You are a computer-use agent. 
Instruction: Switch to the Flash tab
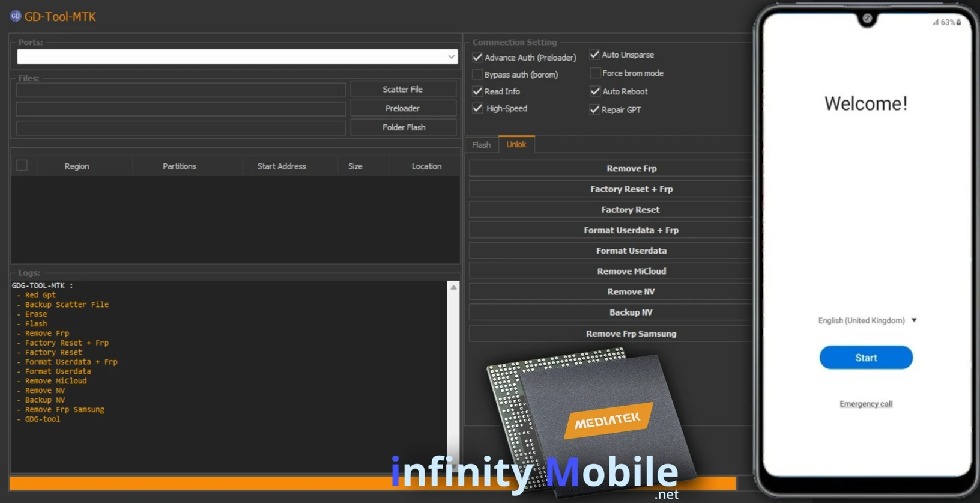coord(481,145)
